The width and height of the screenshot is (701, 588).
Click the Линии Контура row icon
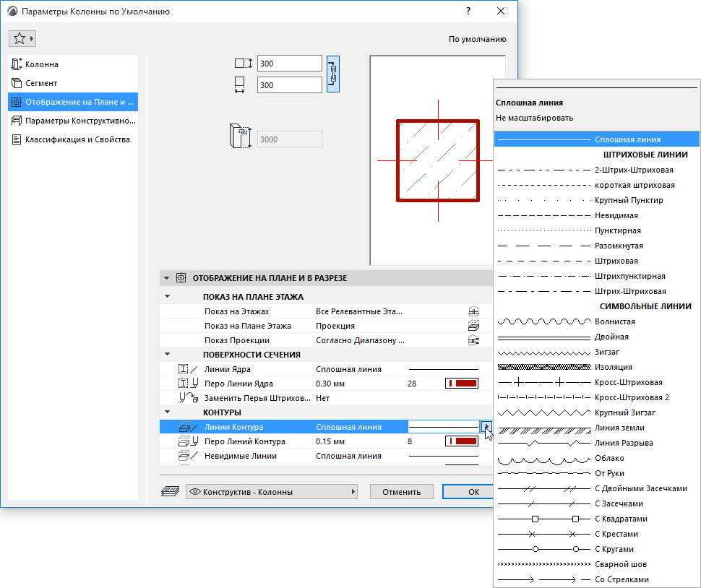point(188,427)
